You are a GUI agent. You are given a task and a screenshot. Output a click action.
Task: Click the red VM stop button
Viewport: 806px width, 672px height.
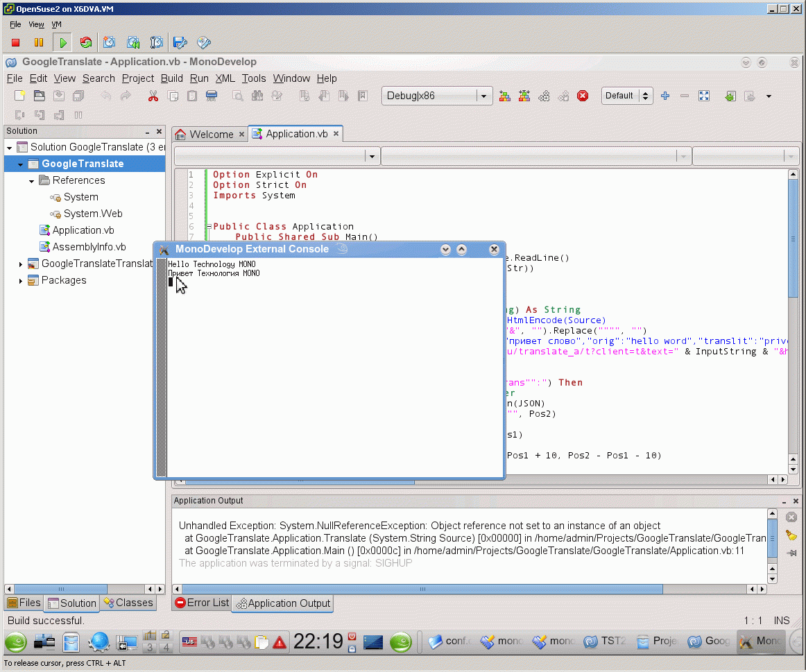tap(16, 43)
